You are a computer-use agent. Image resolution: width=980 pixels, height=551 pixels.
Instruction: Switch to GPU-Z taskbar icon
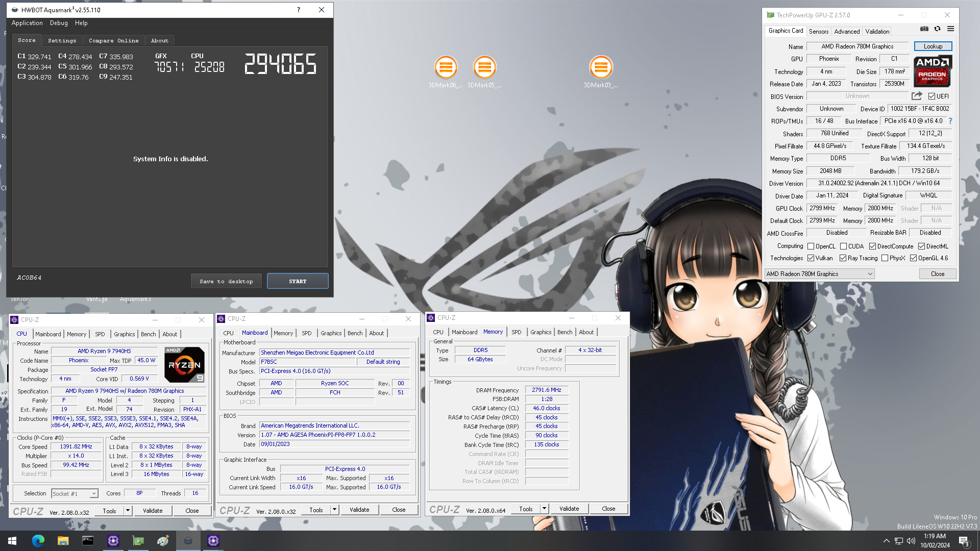tap(138, 541)
